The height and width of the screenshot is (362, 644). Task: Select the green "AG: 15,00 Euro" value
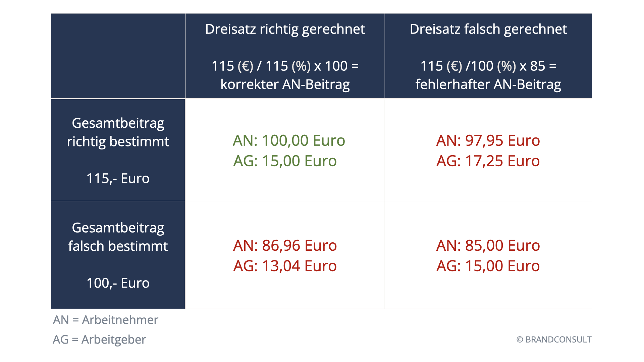285,161
